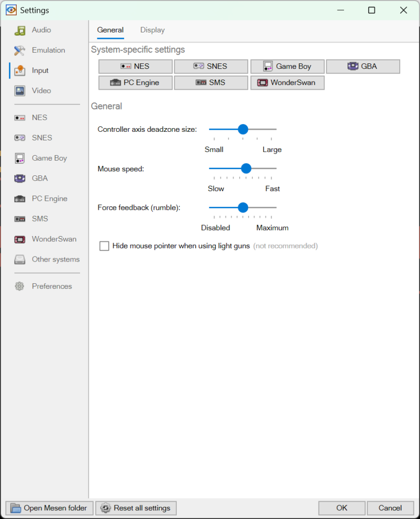Select WonderSwan in the sidebar
This screenshot has height=519, width=420.
(53, 239)
